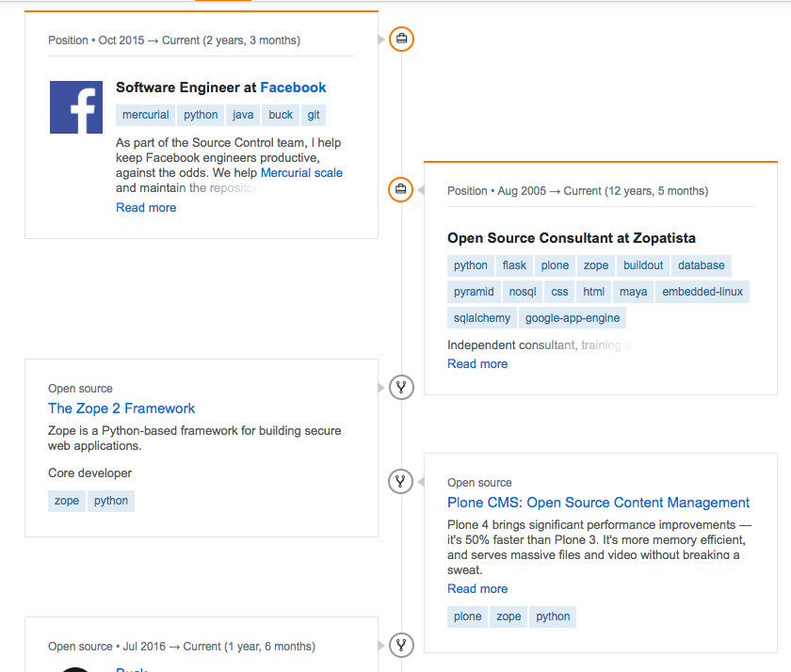This screenshot has height=672, width=791.
Task: Select the flask tag
Action: (514, 265)
